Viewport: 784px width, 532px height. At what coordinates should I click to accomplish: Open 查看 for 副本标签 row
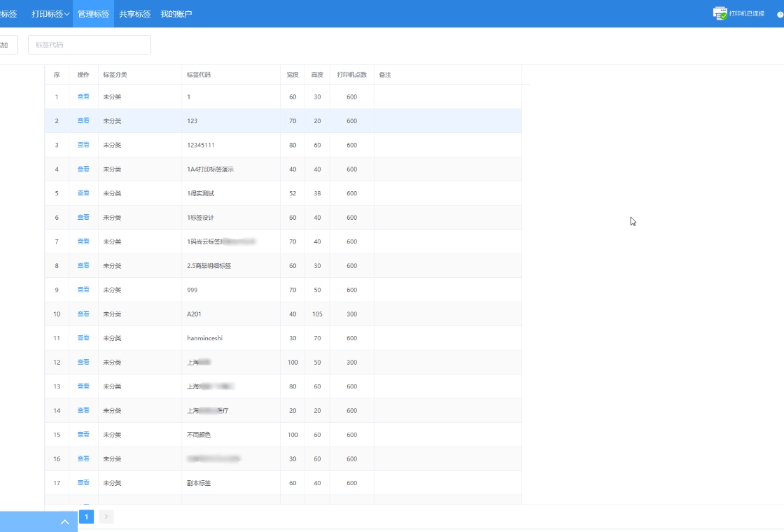click(x=83, y=482)
